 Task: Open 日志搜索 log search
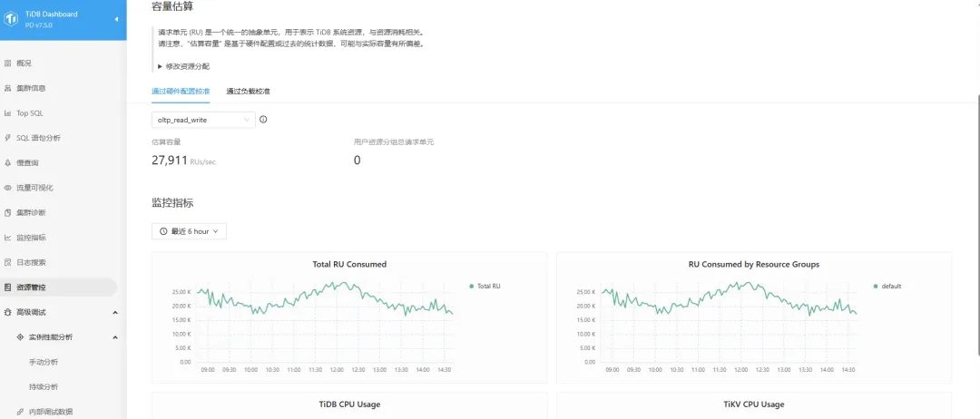[x=31, y=262]
